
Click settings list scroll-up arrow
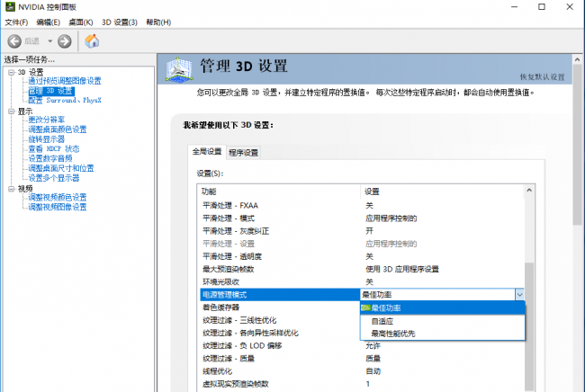529,191
